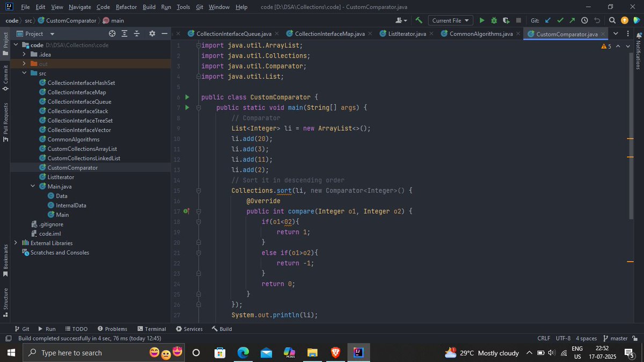644x362 pixels.
Task: Open the Terminal tool window
Action: pyautogui.click(x=151, y=329)
